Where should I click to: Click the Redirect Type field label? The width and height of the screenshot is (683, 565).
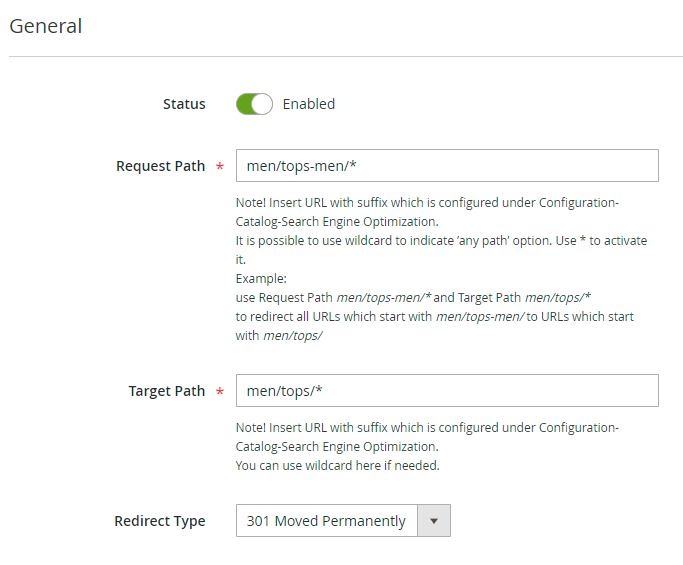pos(160,521)
